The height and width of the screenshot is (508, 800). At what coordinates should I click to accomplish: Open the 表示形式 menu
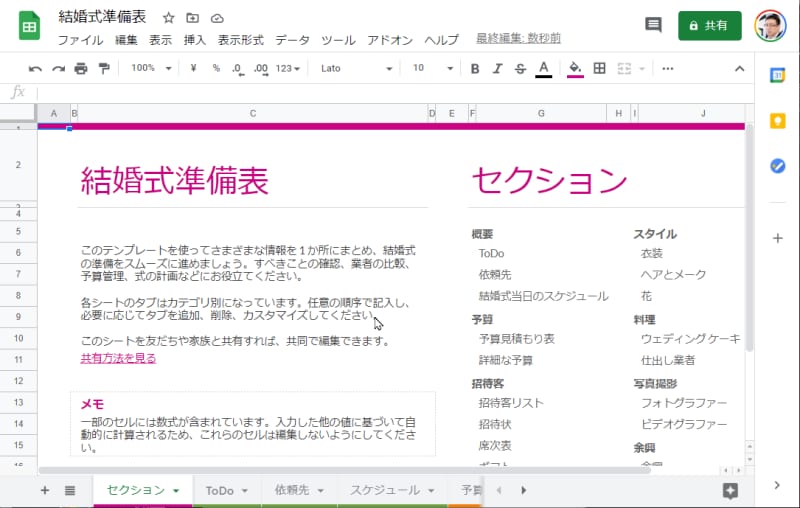tap(241, 40)
